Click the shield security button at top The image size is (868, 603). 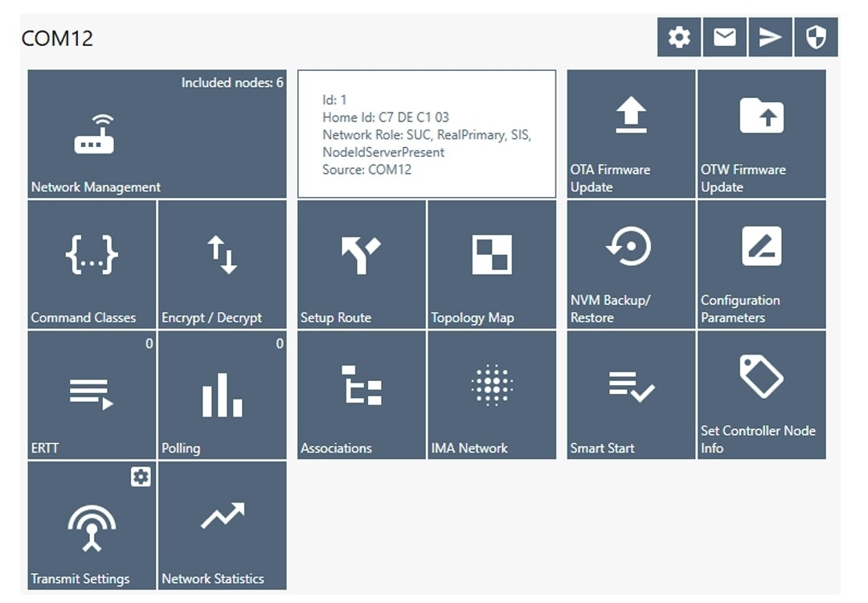pyautogui.click(x=816, y=37)
